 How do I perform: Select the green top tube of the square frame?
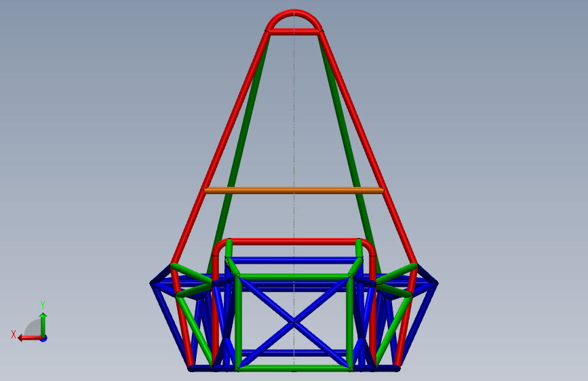coord(294,277)
